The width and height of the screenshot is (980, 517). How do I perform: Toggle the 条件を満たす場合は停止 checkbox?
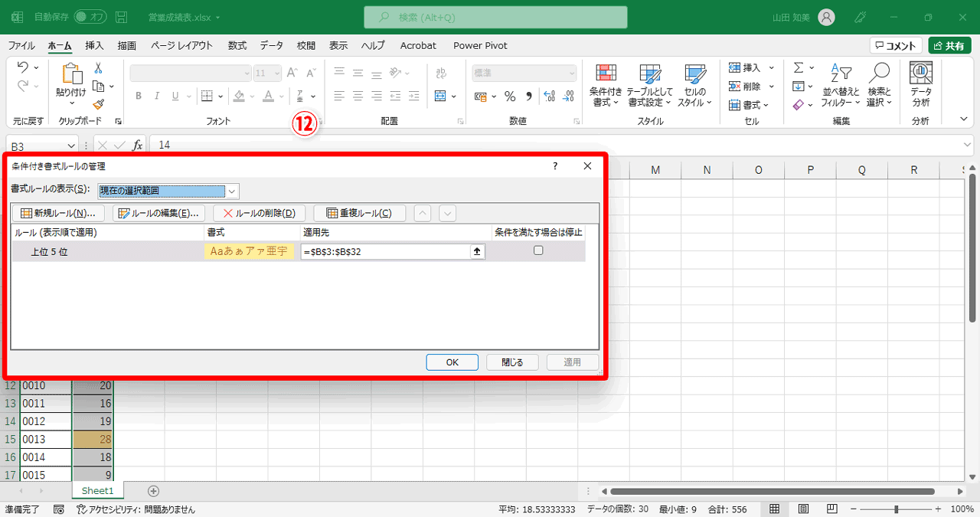point(538,250)
